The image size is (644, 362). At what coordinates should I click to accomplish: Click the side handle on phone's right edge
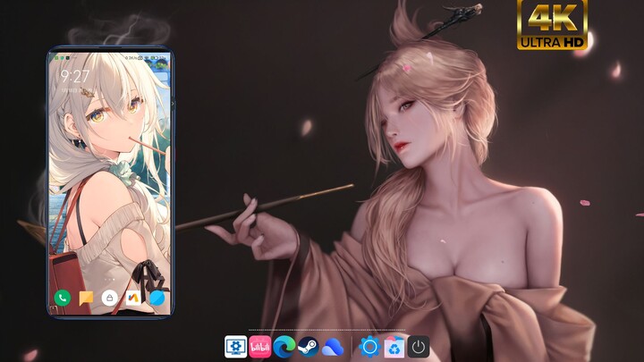coord(173,105)
